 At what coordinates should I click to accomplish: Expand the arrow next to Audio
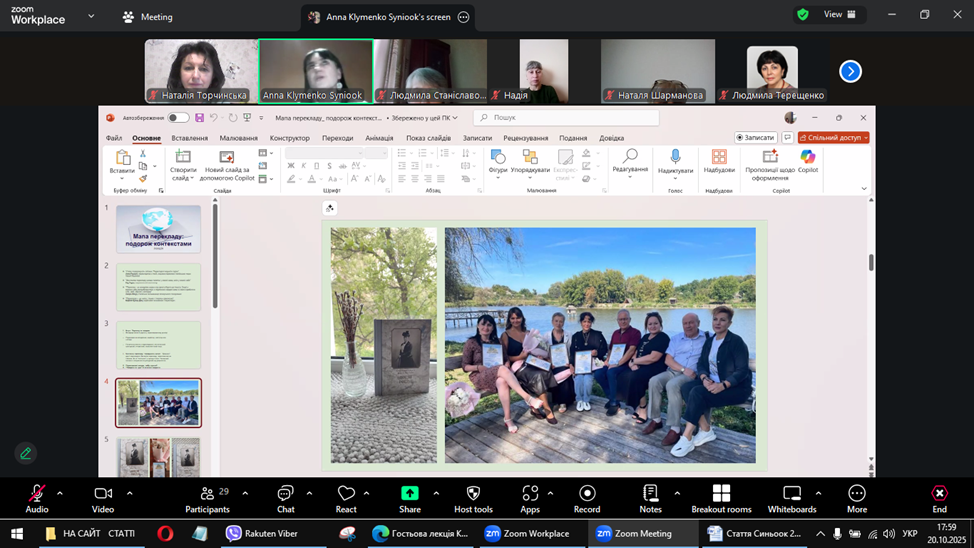(60, 493)
